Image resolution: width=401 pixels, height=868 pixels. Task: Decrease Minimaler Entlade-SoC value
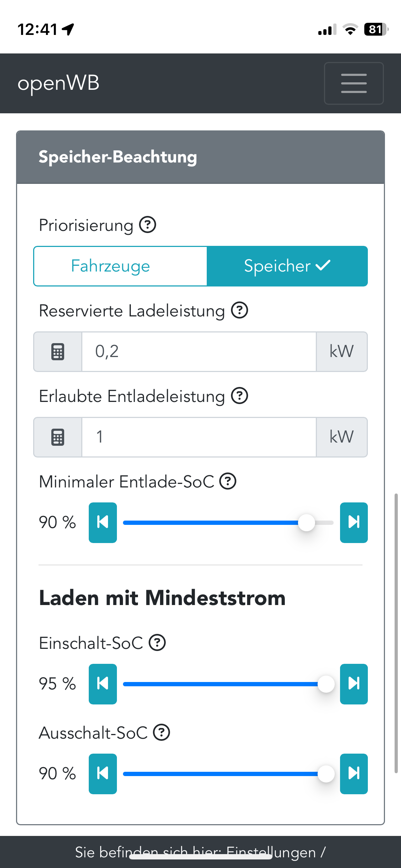(x=103, y=522)
